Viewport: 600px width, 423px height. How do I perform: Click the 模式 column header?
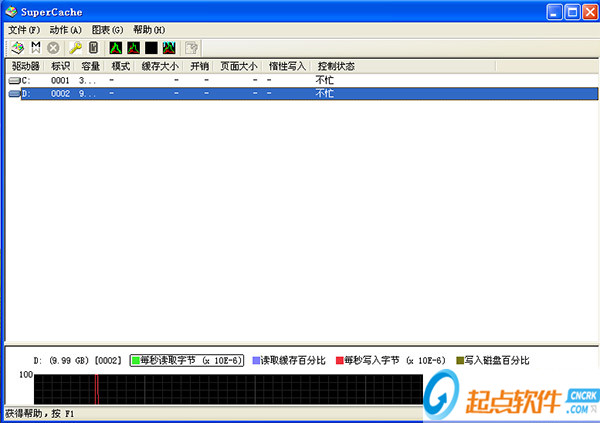(120, 66)
